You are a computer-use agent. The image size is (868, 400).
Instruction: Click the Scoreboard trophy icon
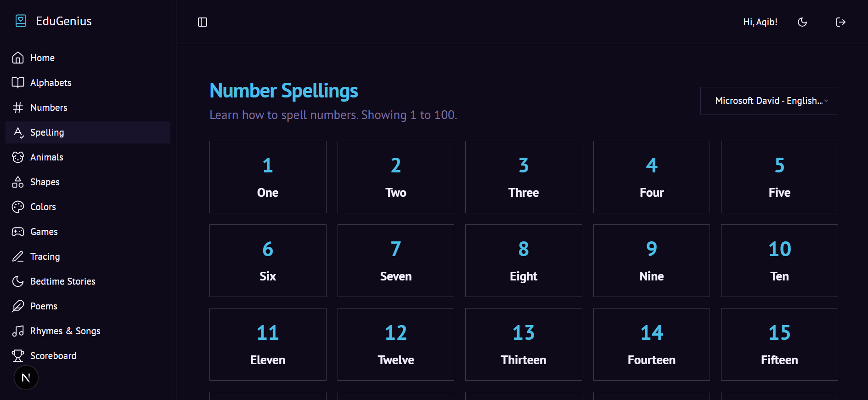pyautogui.click(x=18, y=356)
